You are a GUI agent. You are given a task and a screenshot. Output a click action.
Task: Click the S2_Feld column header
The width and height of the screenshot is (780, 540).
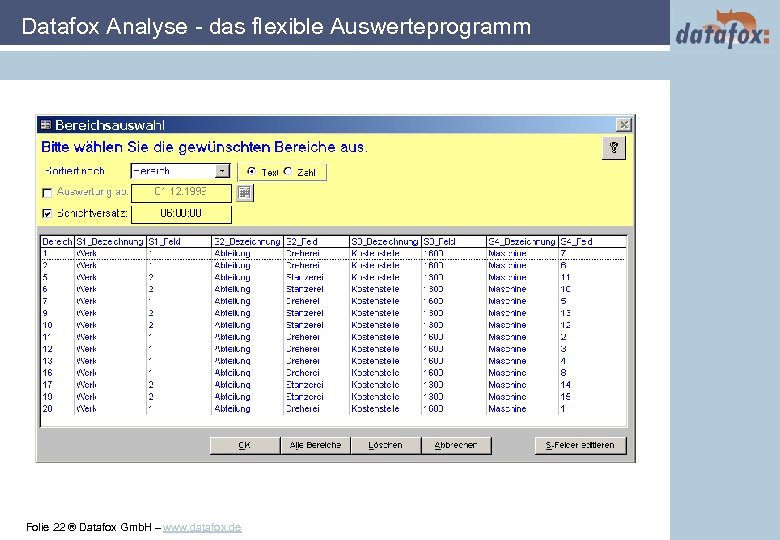[316, 242]
